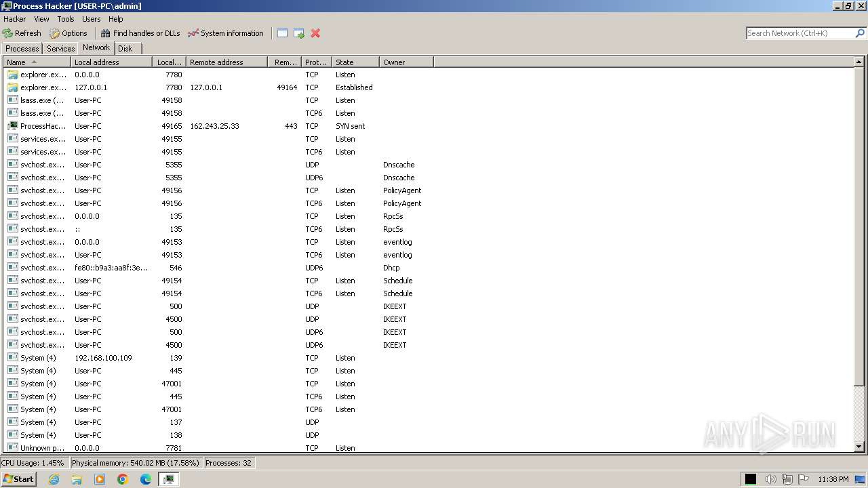Click the volume tray icon

(x=770, y=479)
